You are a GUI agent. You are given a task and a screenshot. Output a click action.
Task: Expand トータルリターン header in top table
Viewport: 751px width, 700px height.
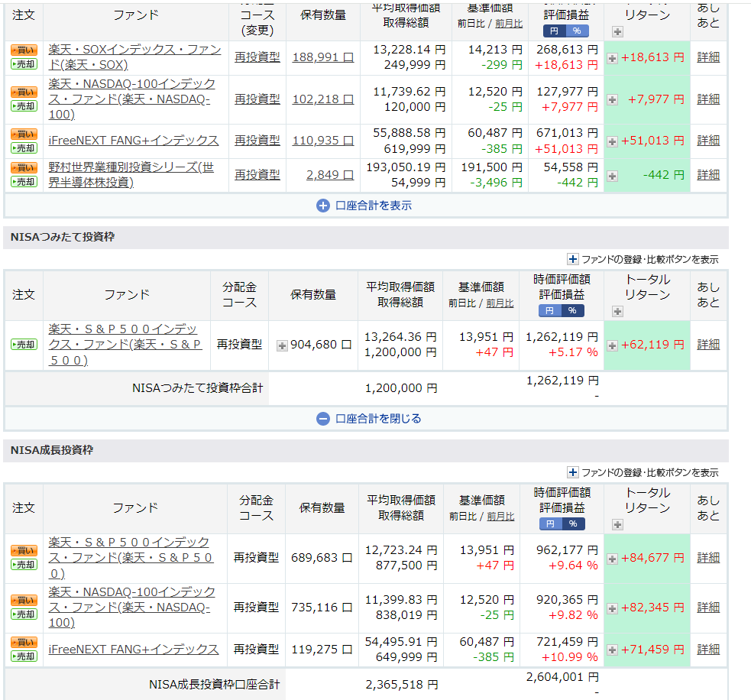pos(617,31)
